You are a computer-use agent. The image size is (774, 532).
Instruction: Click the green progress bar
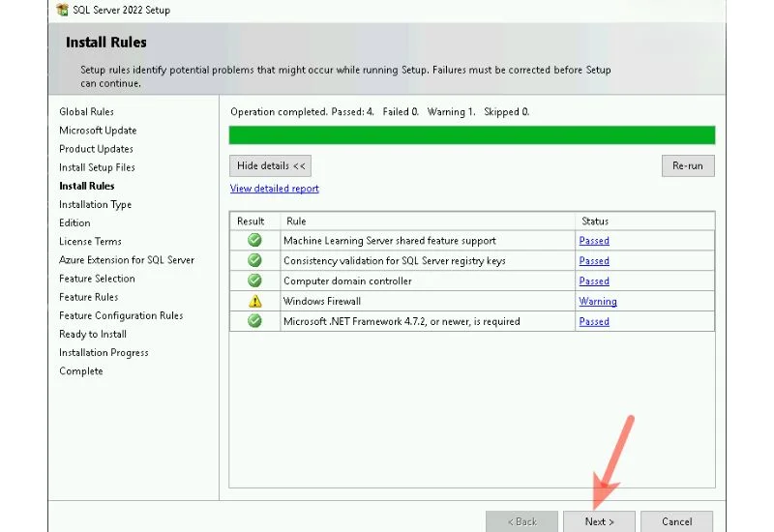coord(472,135)
